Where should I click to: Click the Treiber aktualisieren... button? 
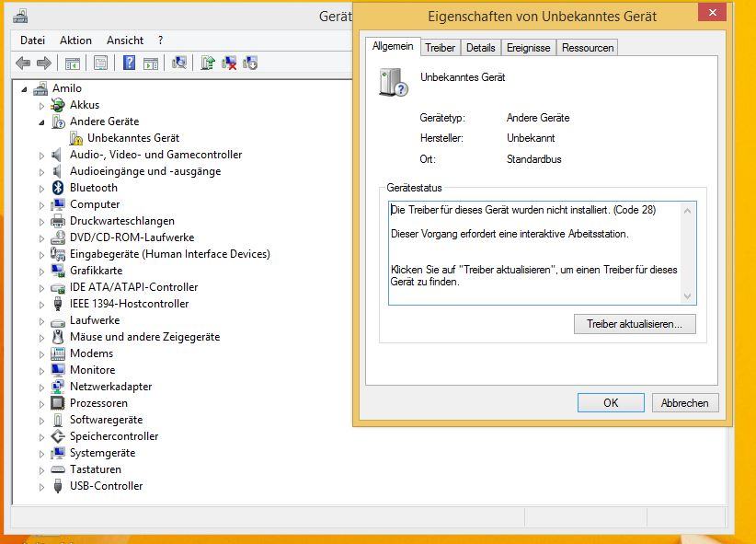635,324
